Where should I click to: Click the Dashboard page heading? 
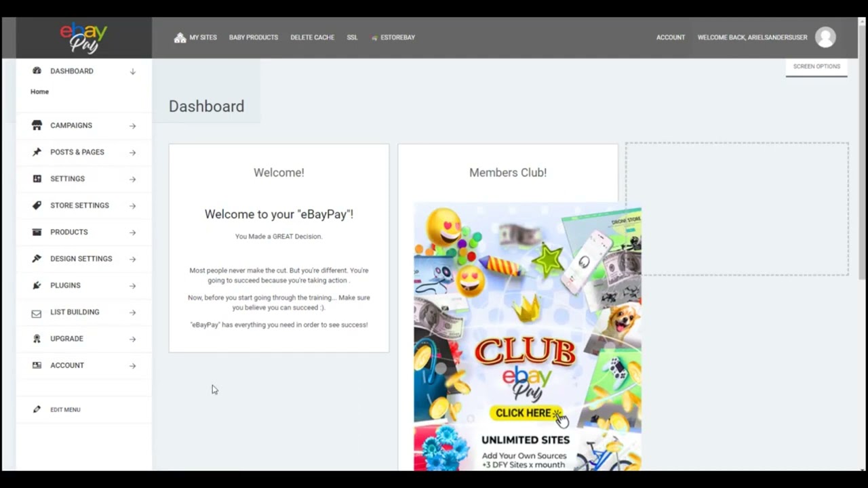pyautogui.click(x=206, y=106)
